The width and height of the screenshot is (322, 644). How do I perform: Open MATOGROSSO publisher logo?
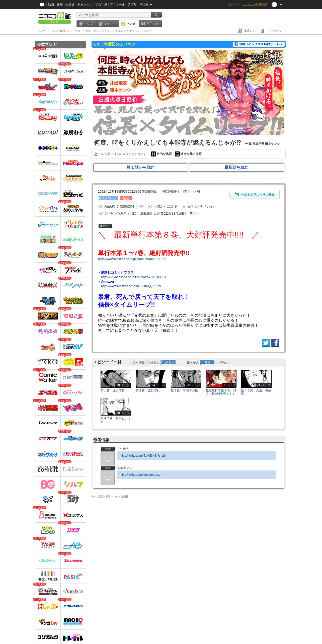coord(48,285)
